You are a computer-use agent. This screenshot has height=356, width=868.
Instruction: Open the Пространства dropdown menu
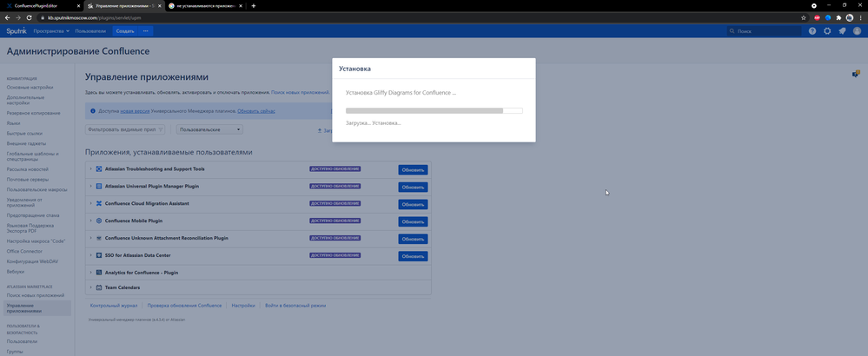click(51, 31)
